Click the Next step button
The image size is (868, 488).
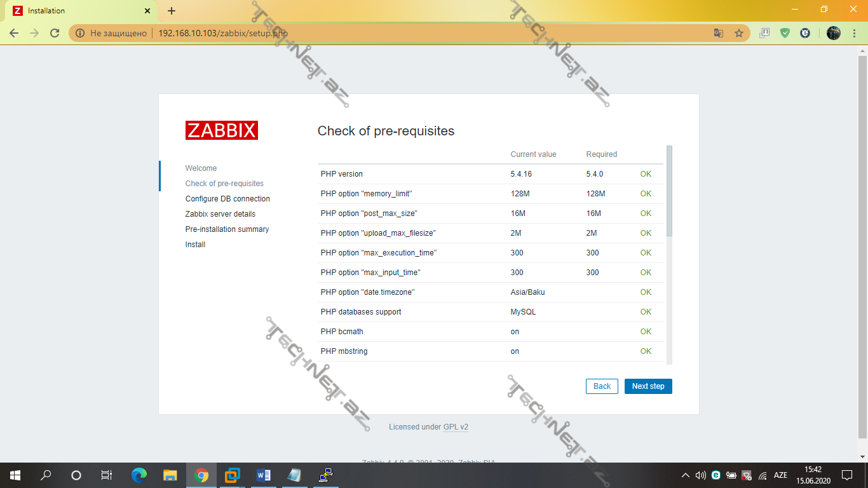pos(648,386)
